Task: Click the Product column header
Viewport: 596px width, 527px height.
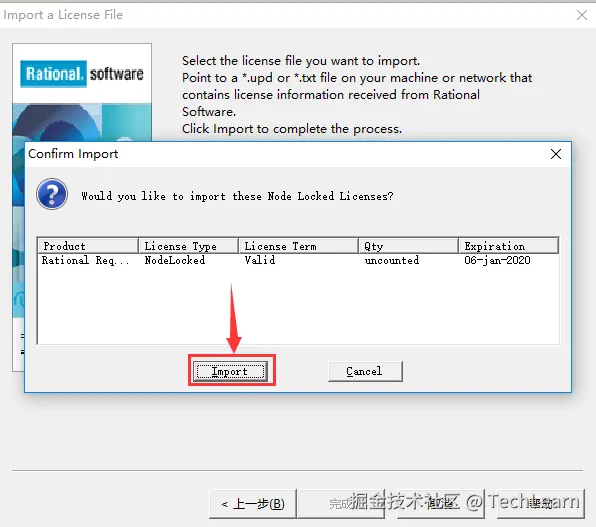Action: [x=88, y=246]
